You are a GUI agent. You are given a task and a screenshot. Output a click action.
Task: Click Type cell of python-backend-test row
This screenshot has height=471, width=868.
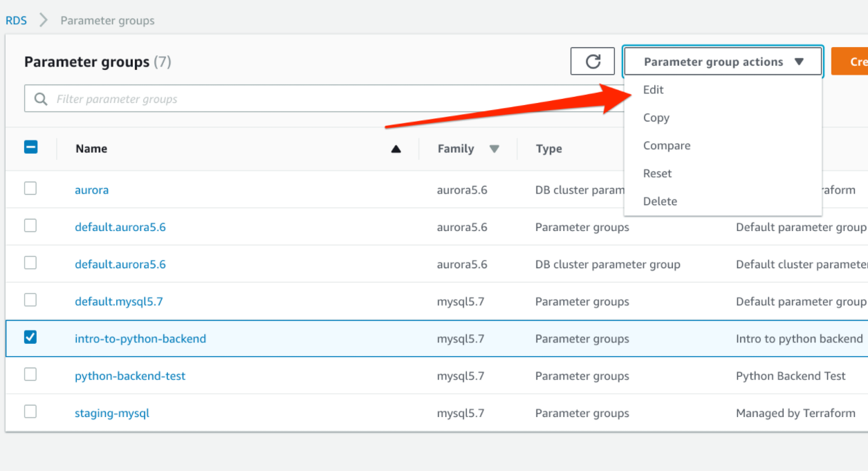582,376
